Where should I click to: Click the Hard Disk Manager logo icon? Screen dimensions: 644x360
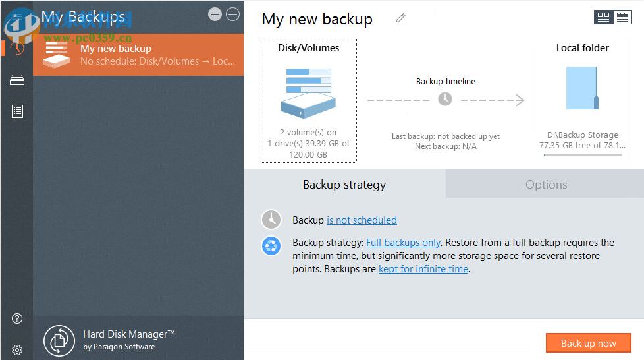[x=59, y=341]
